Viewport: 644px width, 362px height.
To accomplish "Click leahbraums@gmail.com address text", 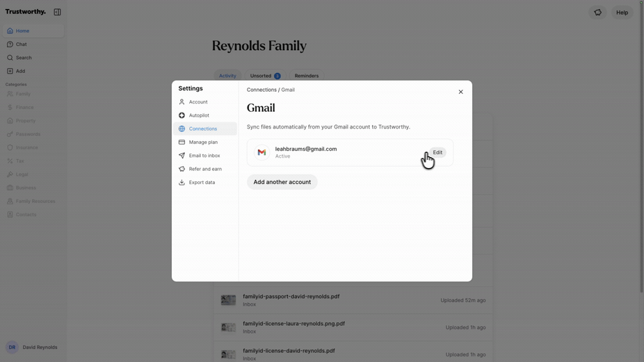I will (306, 149).
